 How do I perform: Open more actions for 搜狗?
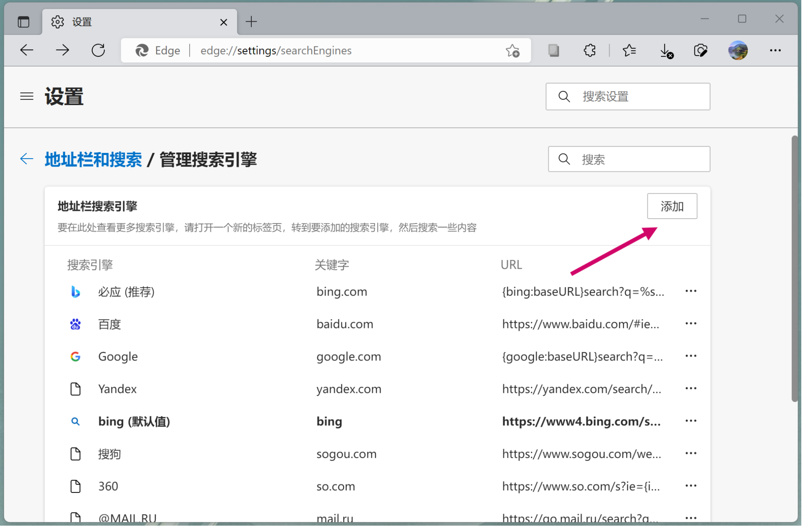tap(691, 454)
